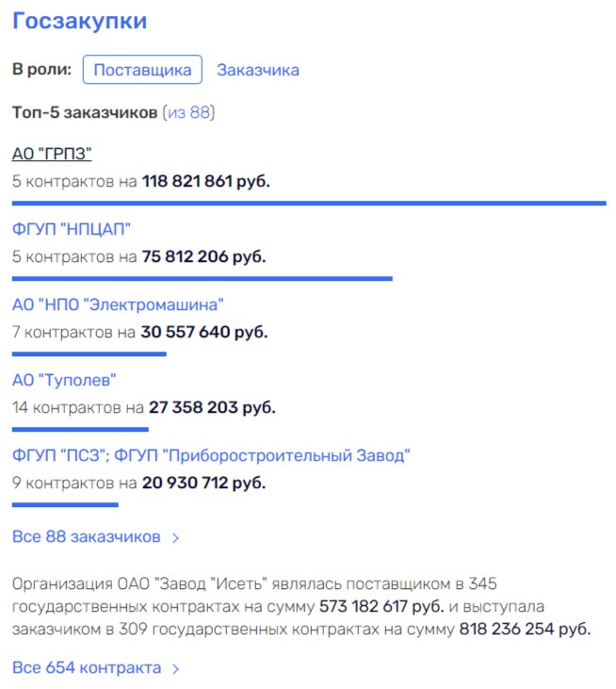Open the Госзакупки section heading
Image resolution: width=616 pixels, height=689 pixels.
coord(79,21)
